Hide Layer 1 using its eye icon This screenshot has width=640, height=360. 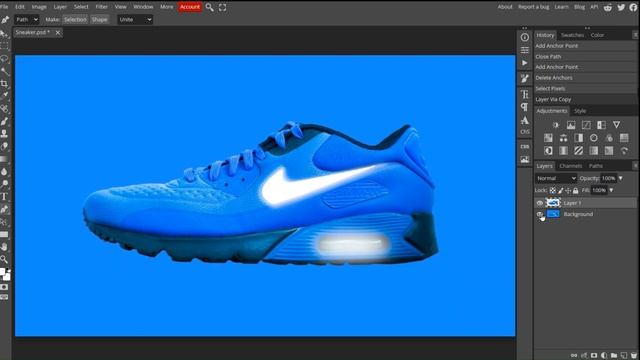pyautogui.click(x=540, y=203)
